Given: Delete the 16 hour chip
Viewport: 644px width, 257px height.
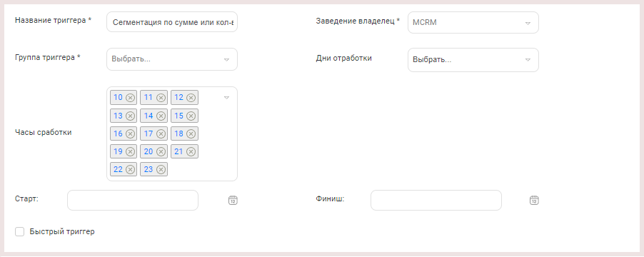Looking at the screenshot, I should point(130,133).
